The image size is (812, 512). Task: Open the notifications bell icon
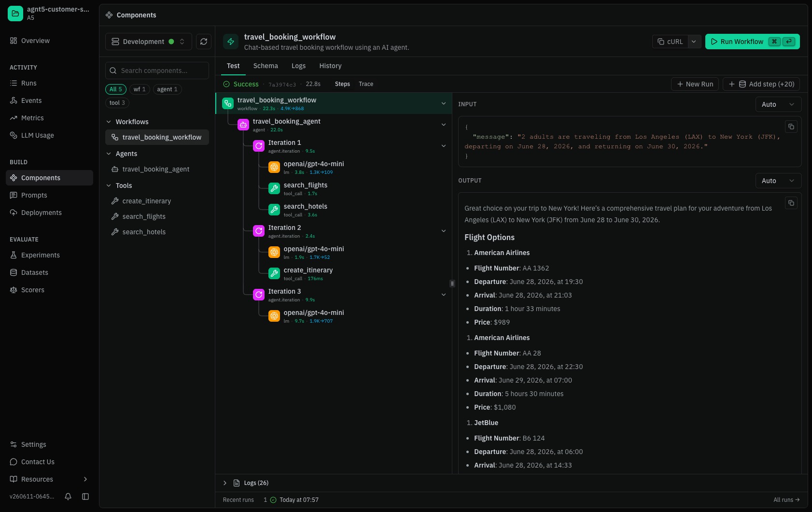(68, 497)
